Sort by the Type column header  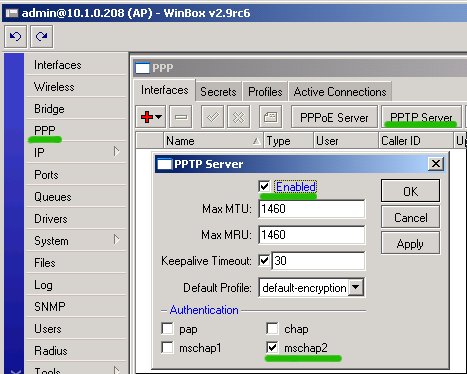(288, 141)
